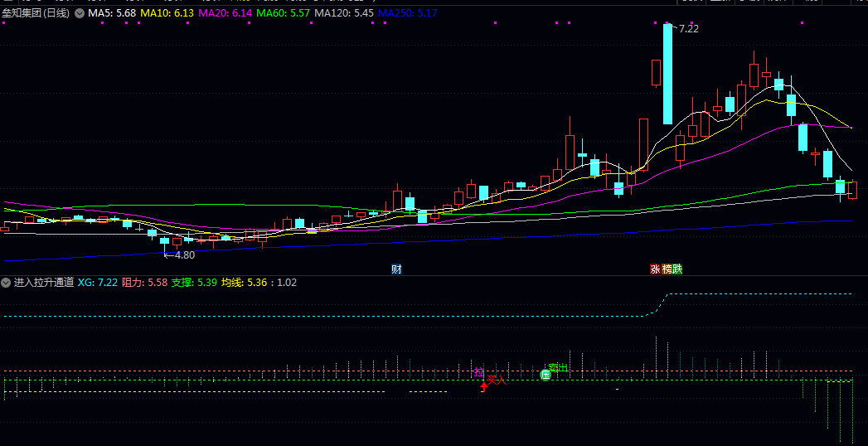Screen dimensions: 868x446
Task: Click the red 买入 arrow signal
Action: point(485,385)
